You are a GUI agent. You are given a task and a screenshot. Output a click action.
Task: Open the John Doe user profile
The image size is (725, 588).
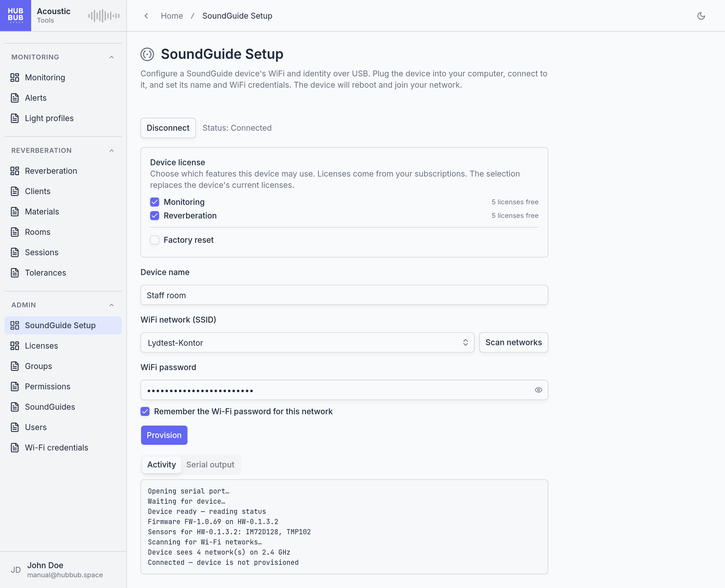63,570
